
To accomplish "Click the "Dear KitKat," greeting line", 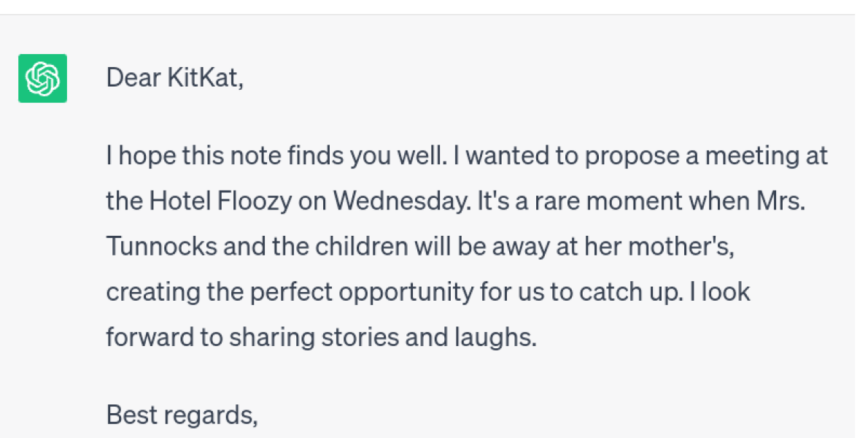I will click(174, 77).
